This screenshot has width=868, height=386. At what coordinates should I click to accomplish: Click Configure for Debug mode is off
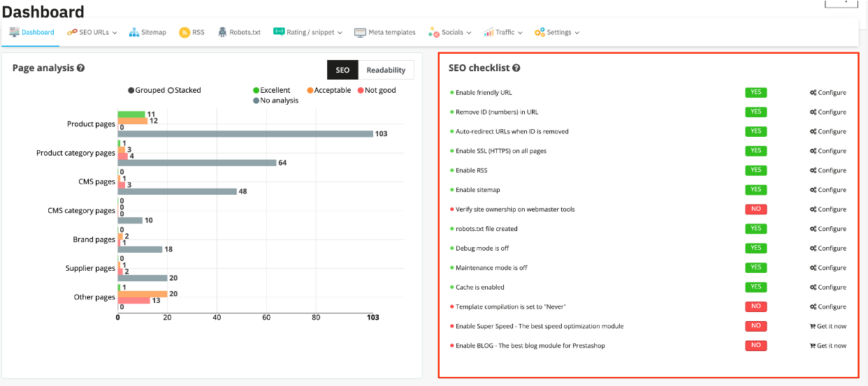pos(828,248)
